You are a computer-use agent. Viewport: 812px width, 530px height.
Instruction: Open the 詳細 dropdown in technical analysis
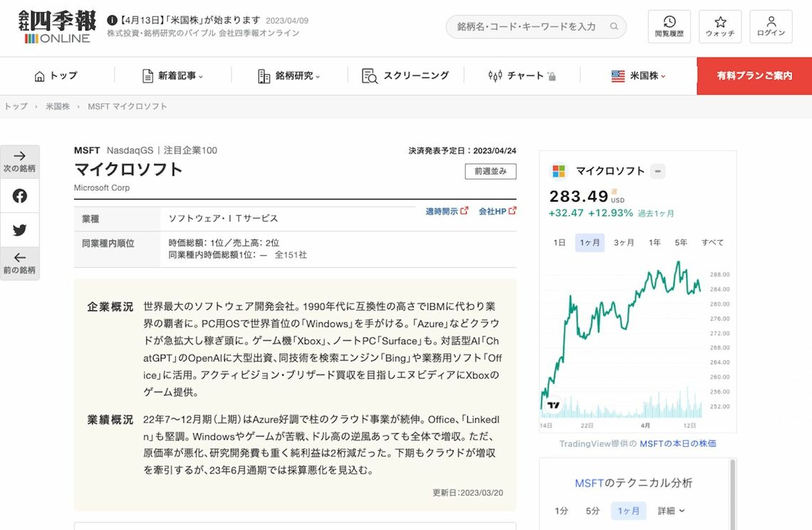[671, 511]
